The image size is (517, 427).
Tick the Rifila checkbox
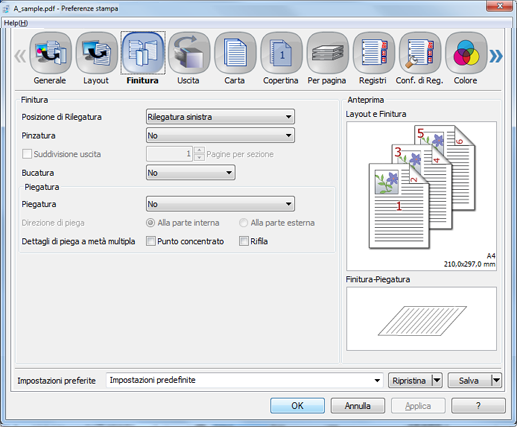coord(244,241)
